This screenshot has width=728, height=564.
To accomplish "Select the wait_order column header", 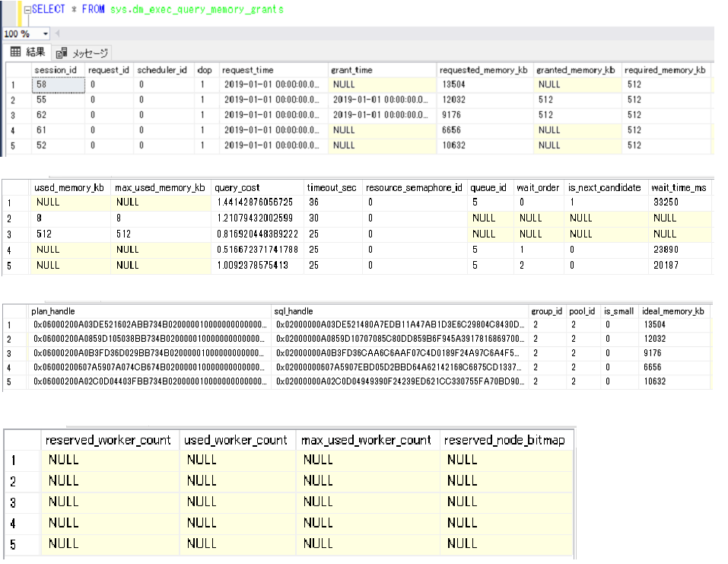I will 539,188.
